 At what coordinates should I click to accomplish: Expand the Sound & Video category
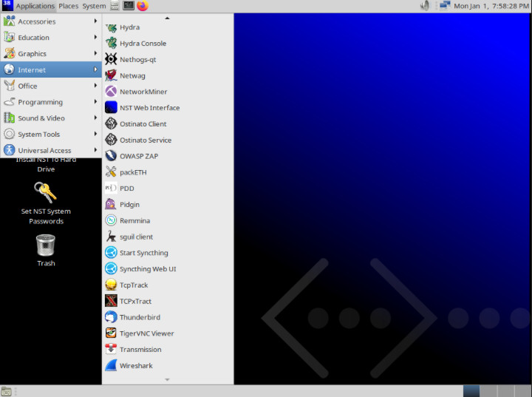click(x=51, y=118)
